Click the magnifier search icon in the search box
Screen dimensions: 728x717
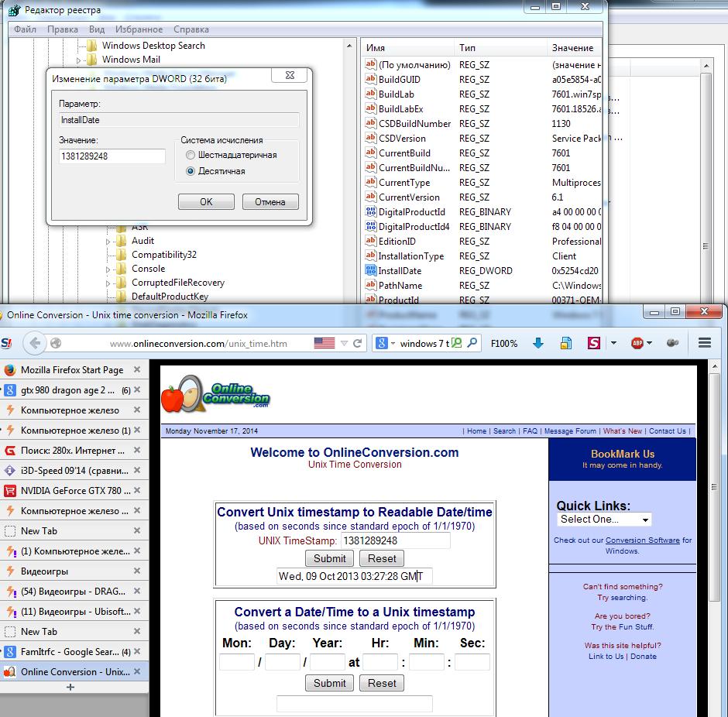(472, 343)
